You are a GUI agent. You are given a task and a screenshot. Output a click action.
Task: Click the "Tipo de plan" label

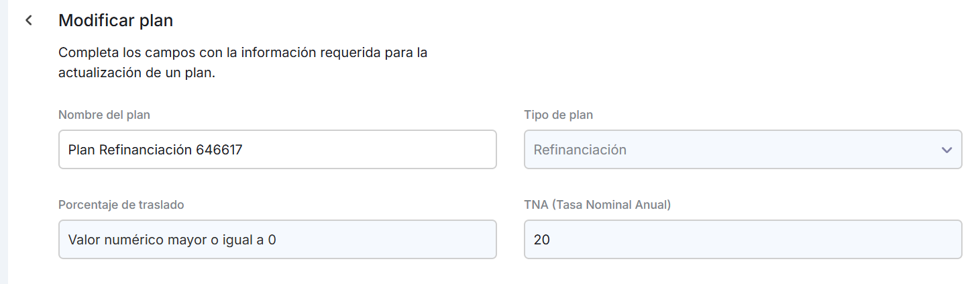[558, 115]
